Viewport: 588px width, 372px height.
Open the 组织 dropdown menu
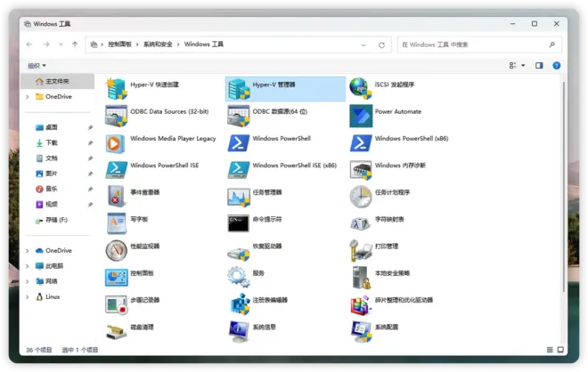(x=37, y=66)
